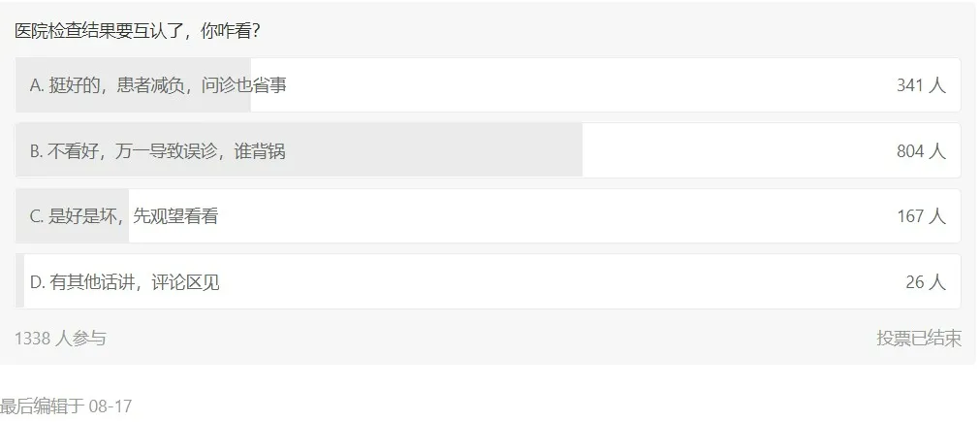Click the letter C. option marker
This screenshot has height=422, width=980.
click(37, 216)
